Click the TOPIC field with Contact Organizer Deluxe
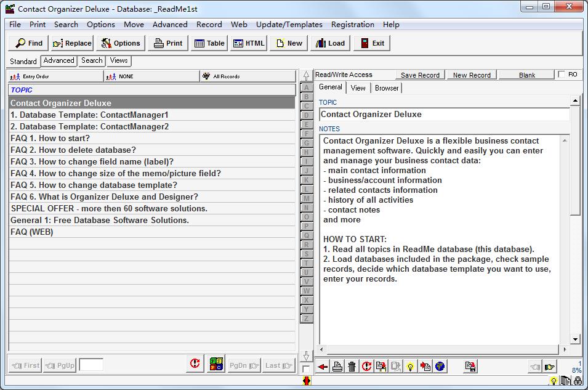 point(445,115)
